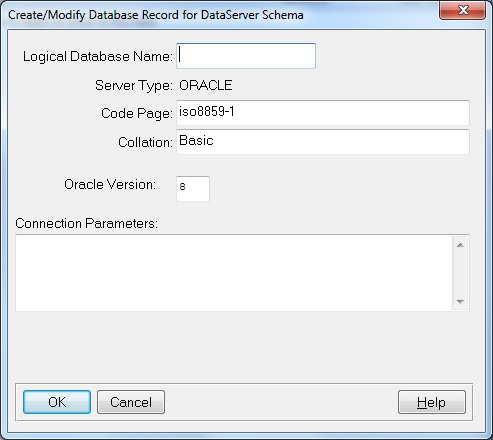Viewport: 493px width, 440px height.
Task: Click the Logical Database Name input field
Action: (246, 56)
